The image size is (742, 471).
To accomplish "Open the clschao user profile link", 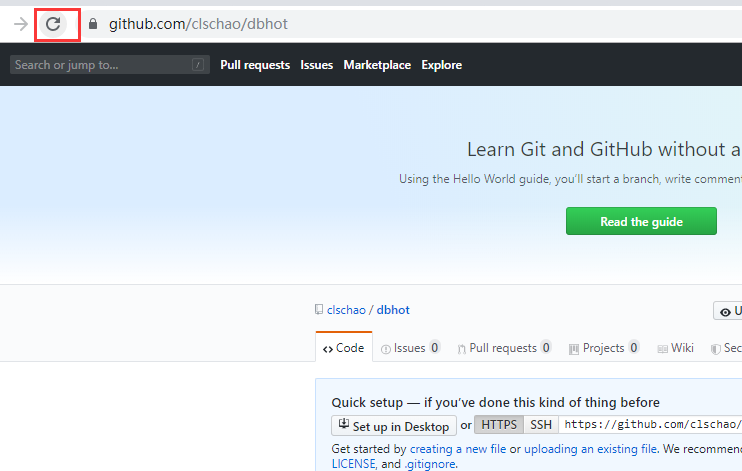I will pos(346,310).
